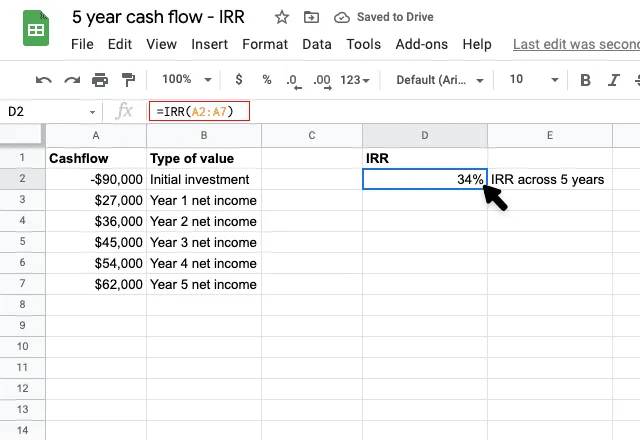Open the zoom level dropdown
The width and height of the screenshot is (640, 440).
coord(187,79)
